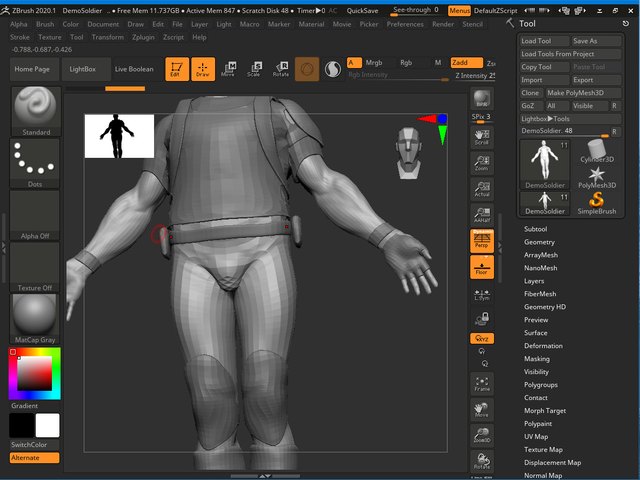
Task: Click the LightBox button
Action: [x=84, y=69]
